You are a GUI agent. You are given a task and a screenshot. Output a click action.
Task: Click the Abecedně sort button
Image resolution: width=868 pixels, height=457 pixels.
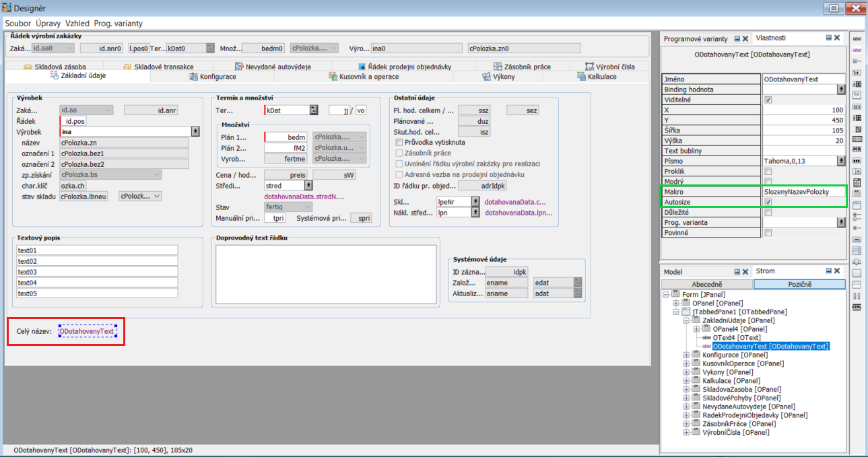(x=707, y=284)
